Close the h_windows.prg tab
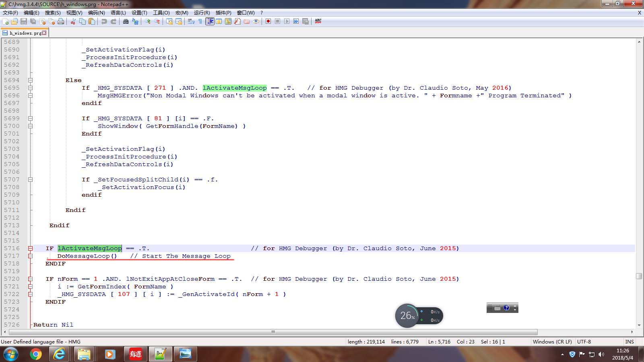Screen dimensions: 644x362 [x=44, y=33]
